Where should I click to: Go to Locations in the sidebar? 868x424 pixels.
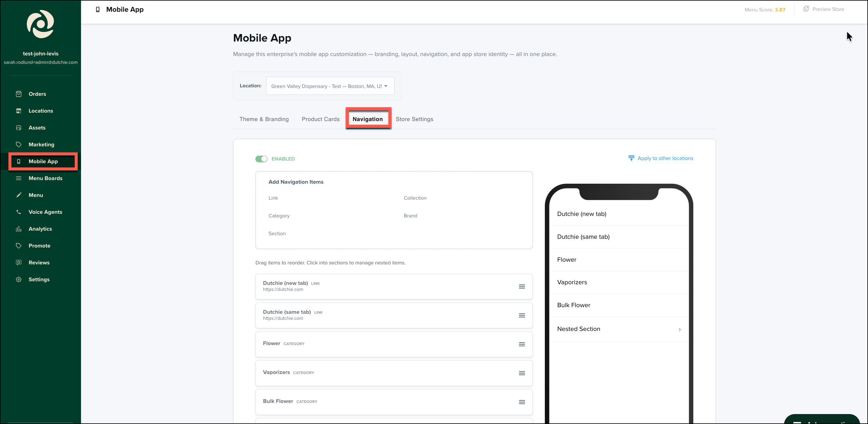(40, 111)
